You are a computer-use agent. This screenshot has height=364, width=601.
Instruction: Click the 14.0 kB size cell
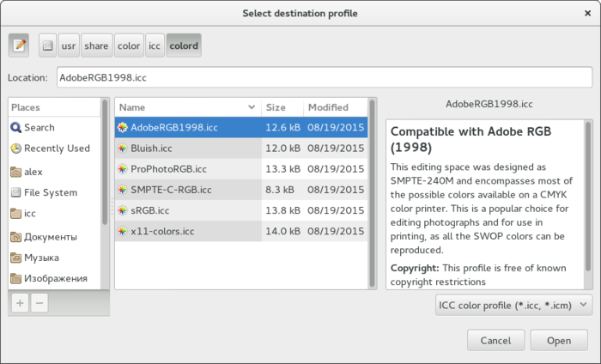point(282,231)
